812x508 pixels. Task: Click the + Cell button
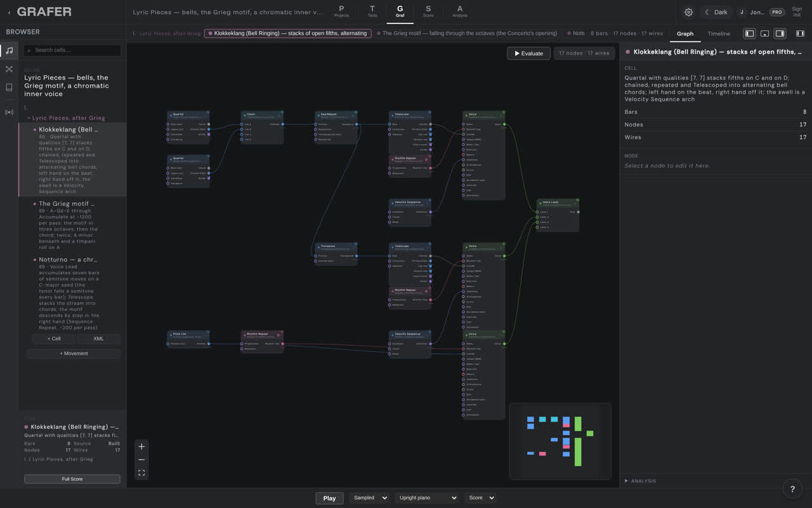[x=54, y=338]
